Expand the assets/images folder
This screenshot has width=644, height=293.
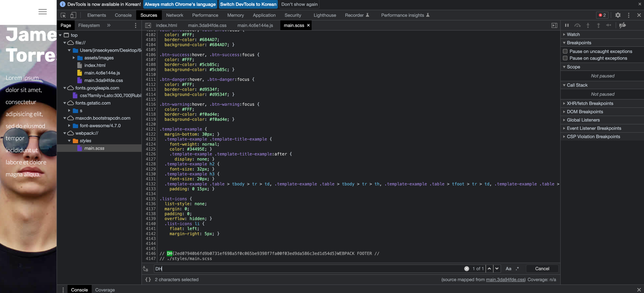(x=74, y=58)
